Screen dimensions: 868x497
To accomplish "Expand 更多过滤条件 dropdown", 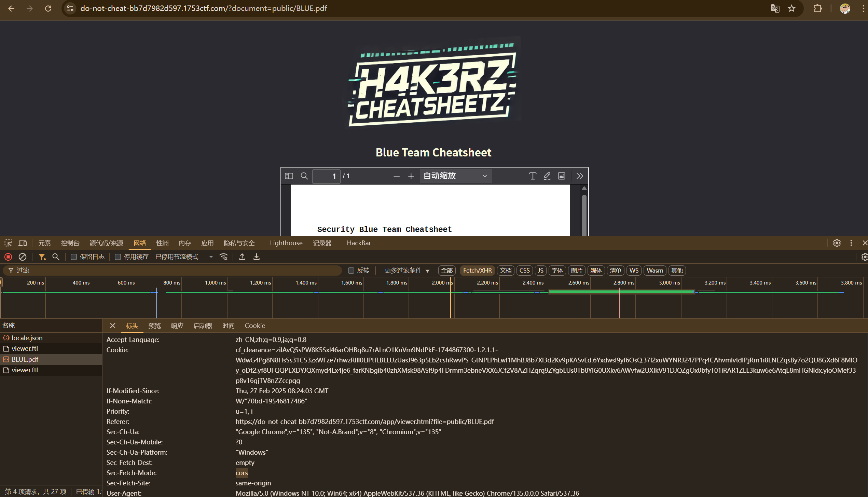I will 407,271.
